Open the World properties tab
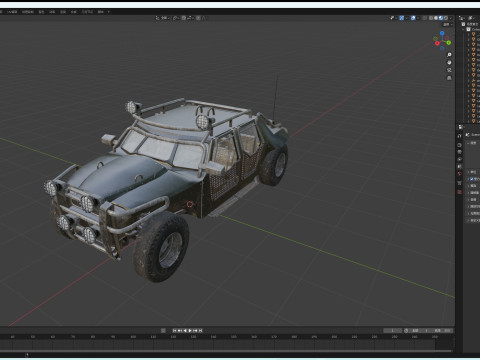 point(459,174)
